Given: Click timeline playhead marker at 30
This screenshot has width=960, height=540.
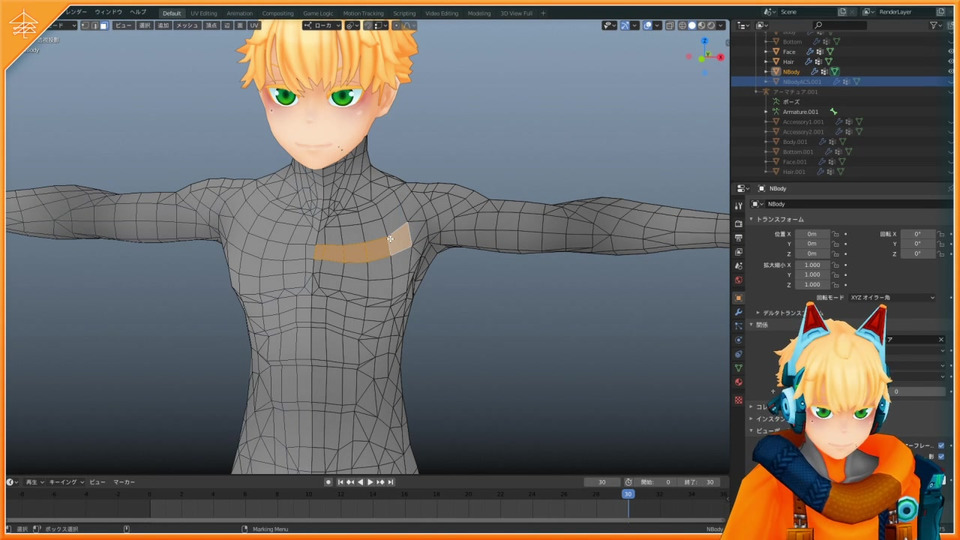Looking at the screenshot, I should tap(628, 494).
